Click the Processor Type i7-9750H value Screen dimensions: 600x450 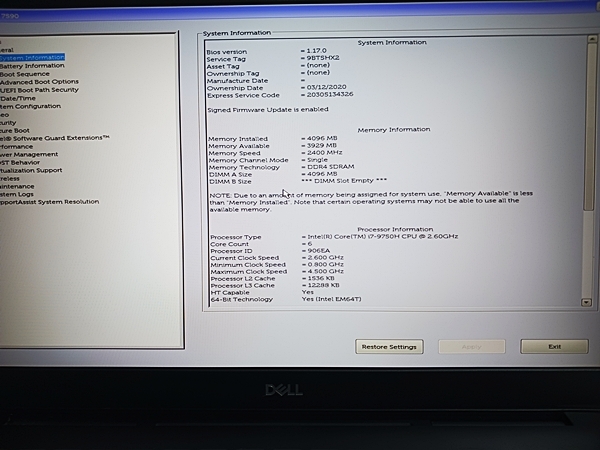383,236
